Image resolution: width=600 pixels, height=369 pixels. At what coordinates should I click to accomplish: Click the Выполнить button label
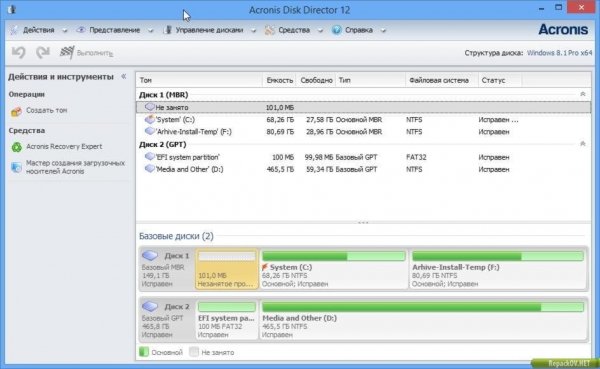(95, 53)
